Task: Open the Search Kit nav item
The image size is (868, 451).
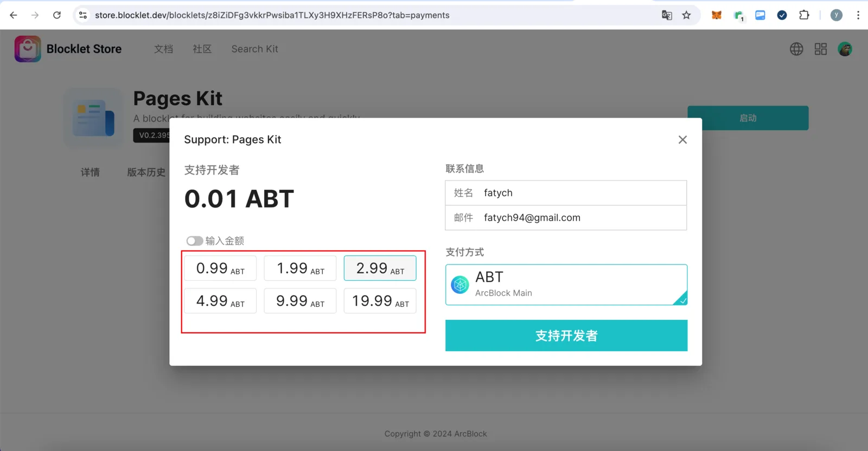Action: click(x=254, y=49)
